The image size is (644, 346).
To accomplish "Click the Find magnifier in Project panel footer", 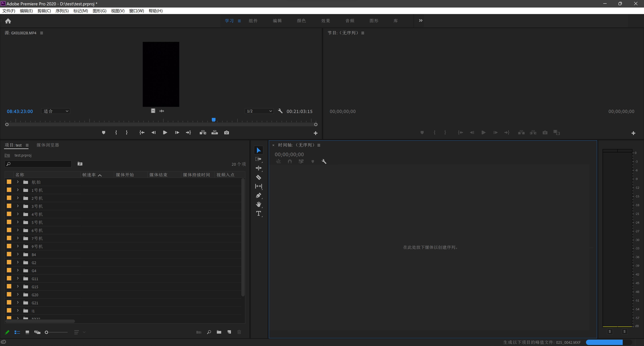I will pos(209,332).
